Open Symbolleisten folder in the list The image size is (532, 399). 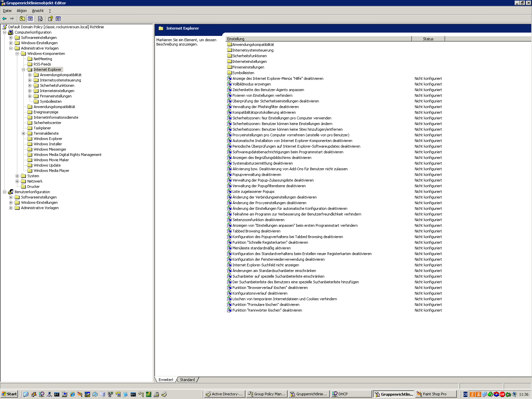243,73
